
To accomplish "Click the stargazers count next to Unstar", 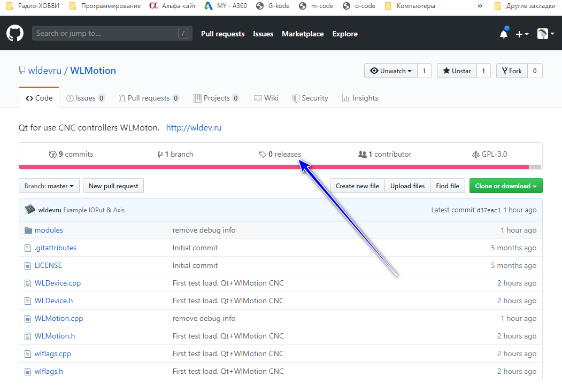I will pyautogui.click(x=483, y=71).
